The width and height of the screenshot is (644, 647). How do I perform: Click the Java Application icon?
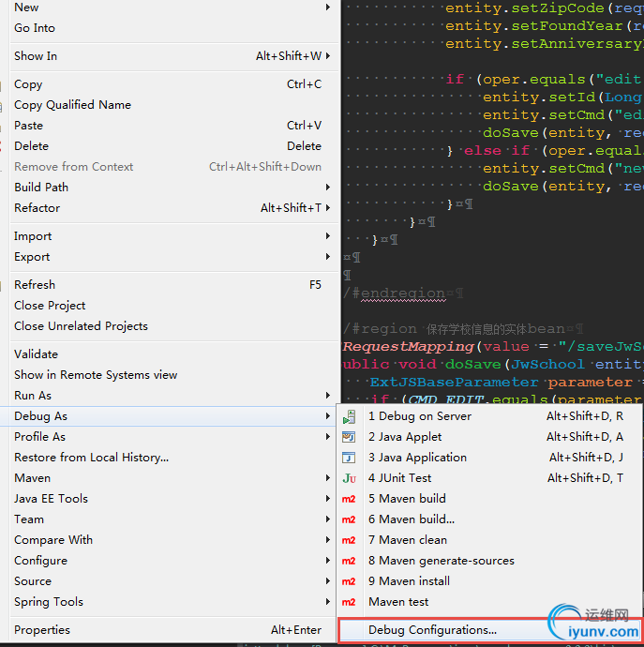coord(349,458)
